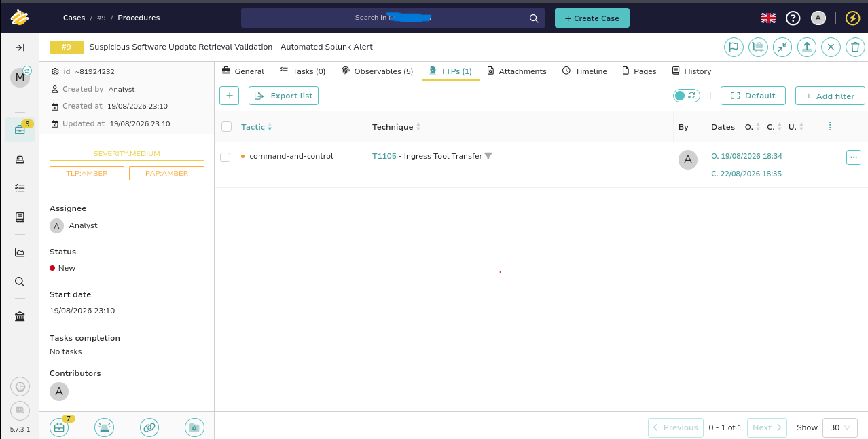Switch to the History tab
Screen dimensions: 868x439
click(691, 71)
